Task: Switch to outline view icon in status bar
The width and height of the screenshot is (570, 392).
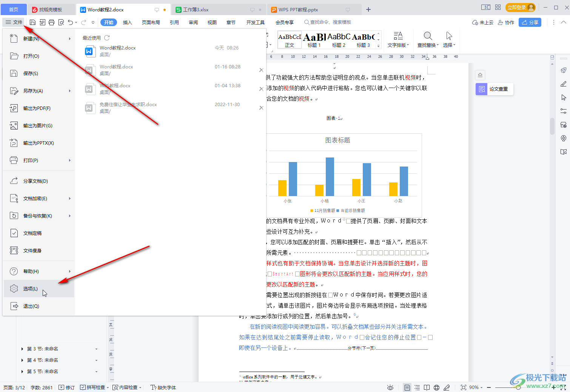Action: tap(417, 387)
